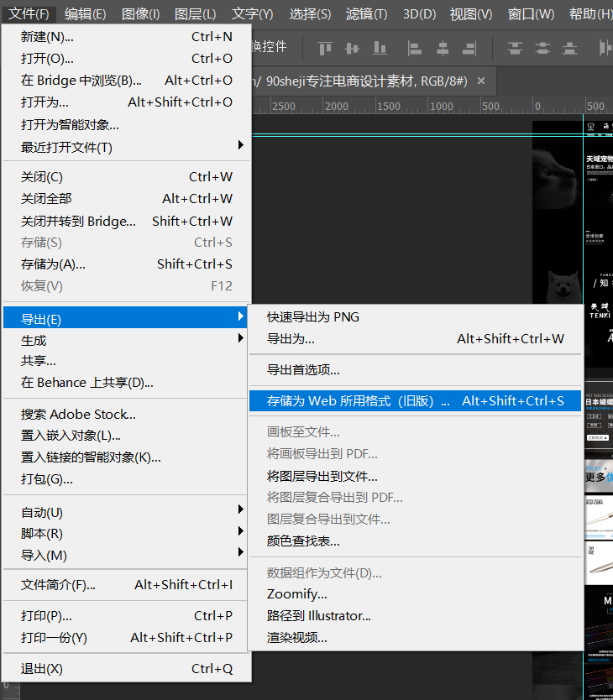The height and width of the screenshot is (700, 613).
Task: Click the distribute top edges icon
Action: [x=515, y=48]
